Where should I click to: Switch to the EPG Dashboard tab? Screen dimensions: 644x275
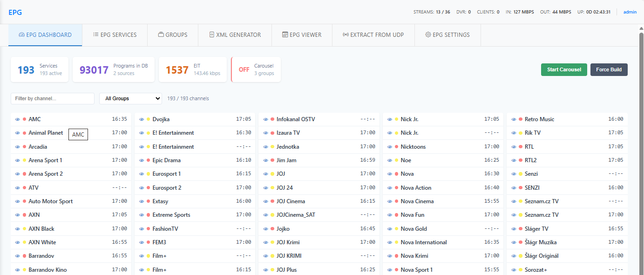[x=45, y=35]
